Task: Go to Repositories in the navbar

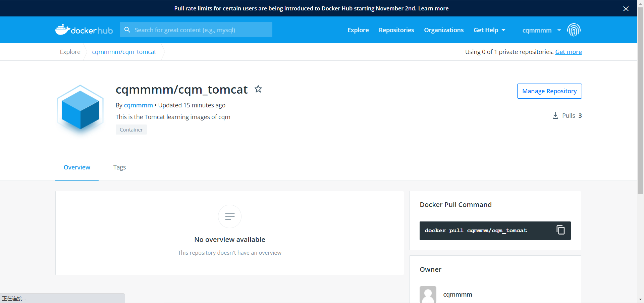Action: 396,30
